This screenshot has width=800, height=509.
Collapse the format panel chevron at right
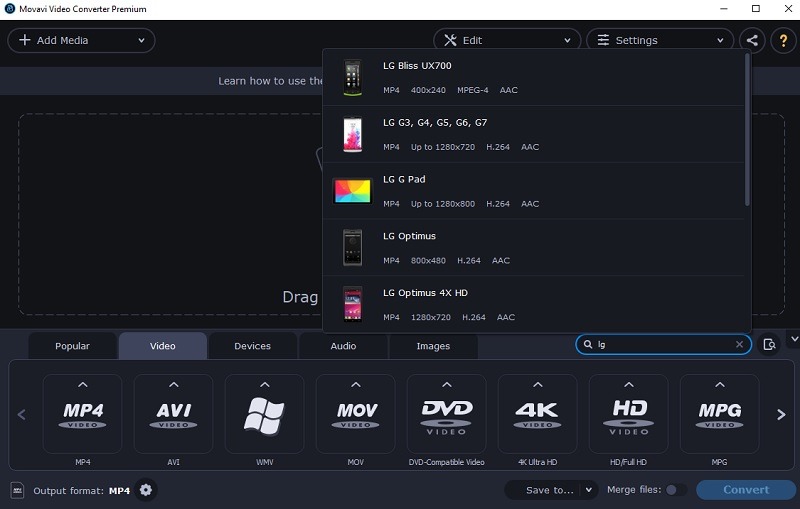pos(794,339)
